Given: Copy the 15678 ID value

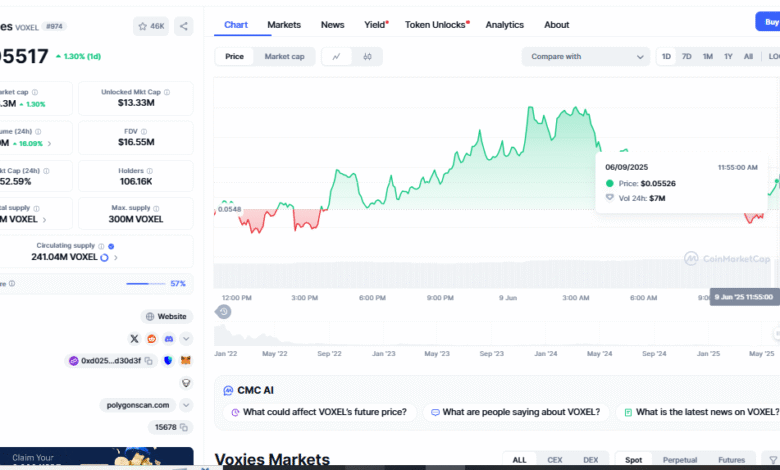Looking at the screenshot, I should pyautogui.click(x=184, y=427).
